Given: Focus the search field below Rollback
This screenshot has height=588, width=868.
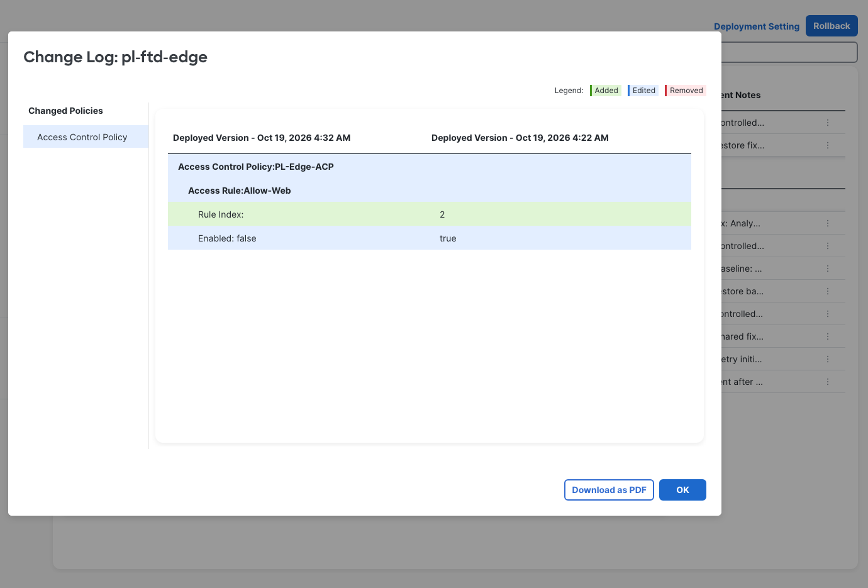Looking at the screenshot, I should coord(789,52).
